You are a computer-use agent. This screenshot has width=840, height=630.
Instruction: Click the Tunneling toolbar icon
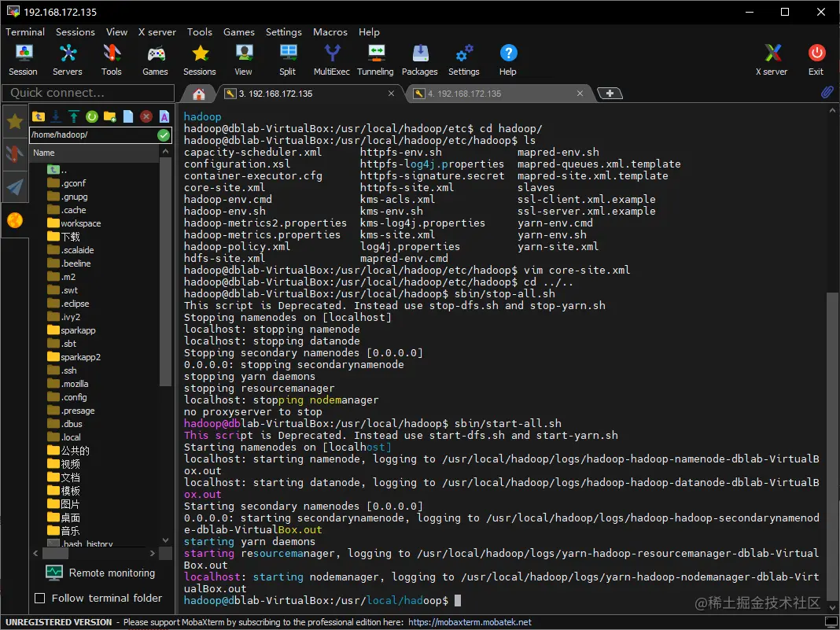point(375,60)
